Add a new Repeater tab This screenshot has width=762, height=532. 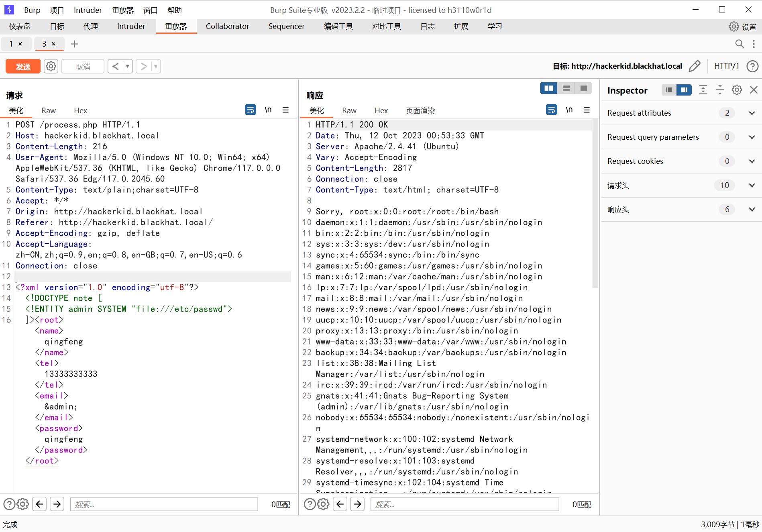pos(74,44)
